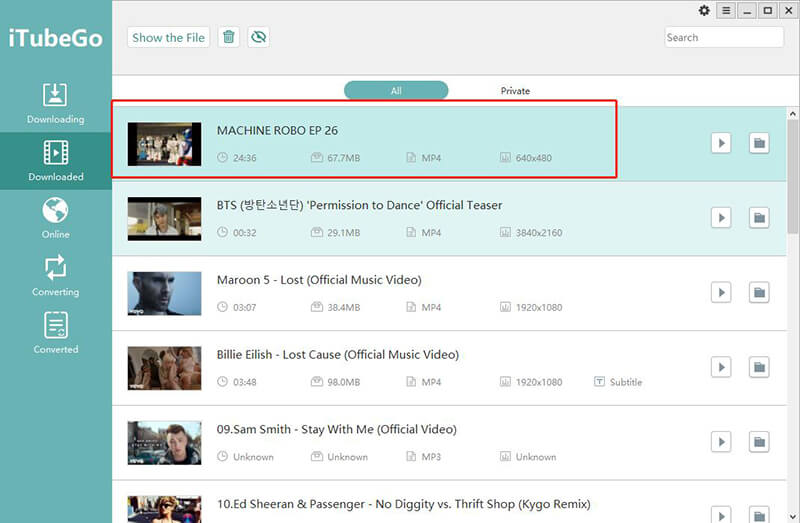
Task: Select 09.Sam Smith - Stay With Me title
Action: (x=337, y=430)
